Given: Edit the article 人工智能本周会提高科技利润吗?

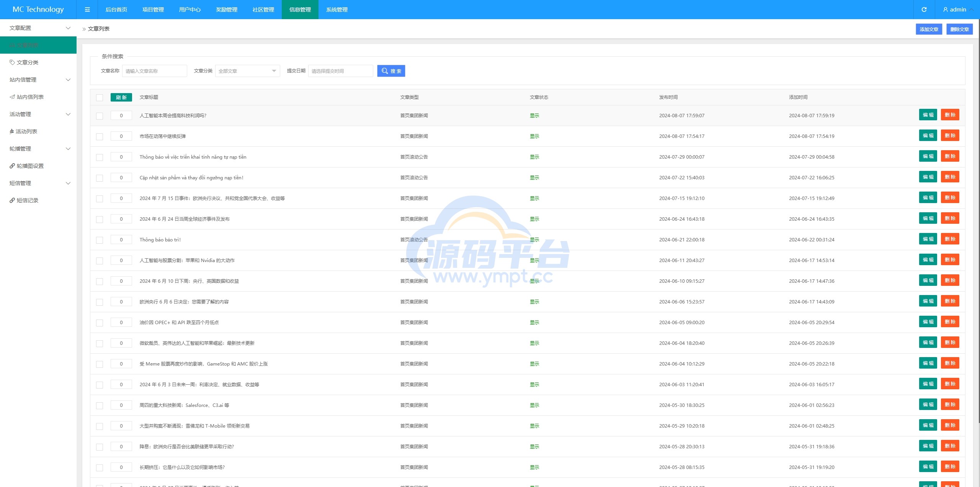Looking at the screenshot, I should (x=928, y=115).
